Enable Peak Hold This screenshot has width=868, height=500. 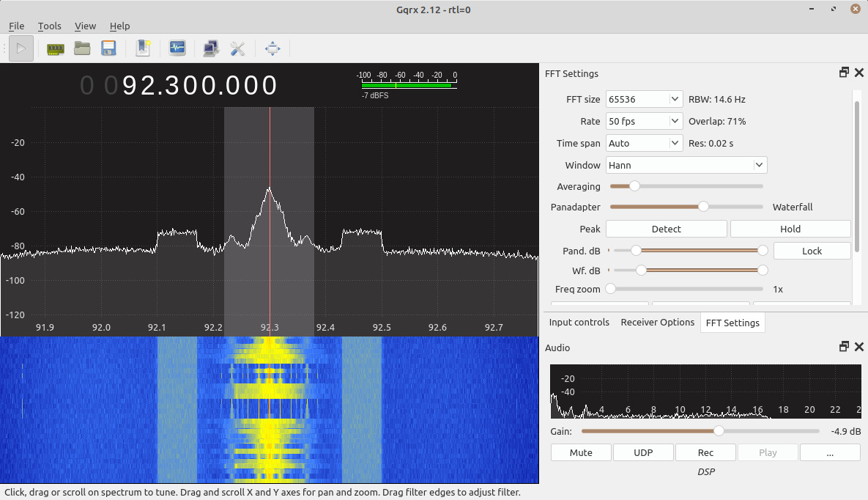790,229
